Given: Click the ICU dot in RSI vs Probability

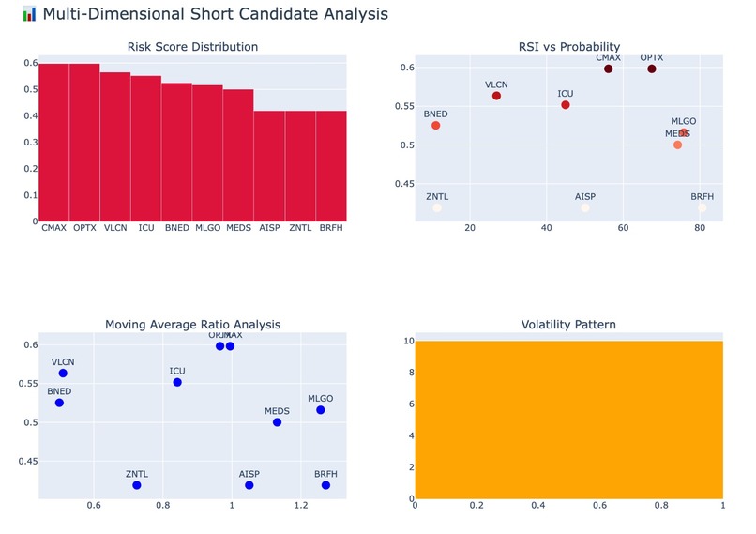Looking at the screenshot, I should tap(566, 105).
